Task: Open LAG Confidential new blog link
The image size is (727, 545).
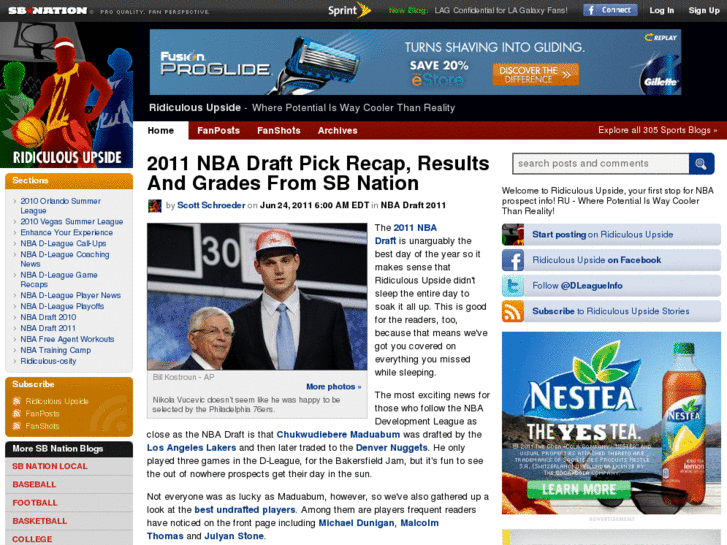Action: [x=501, y=10]
